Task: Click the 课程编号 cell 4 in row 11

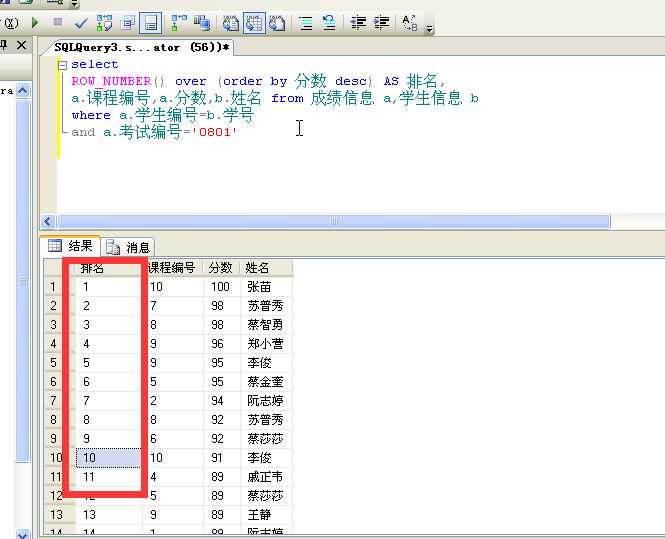Action: [x=173, y=477]
